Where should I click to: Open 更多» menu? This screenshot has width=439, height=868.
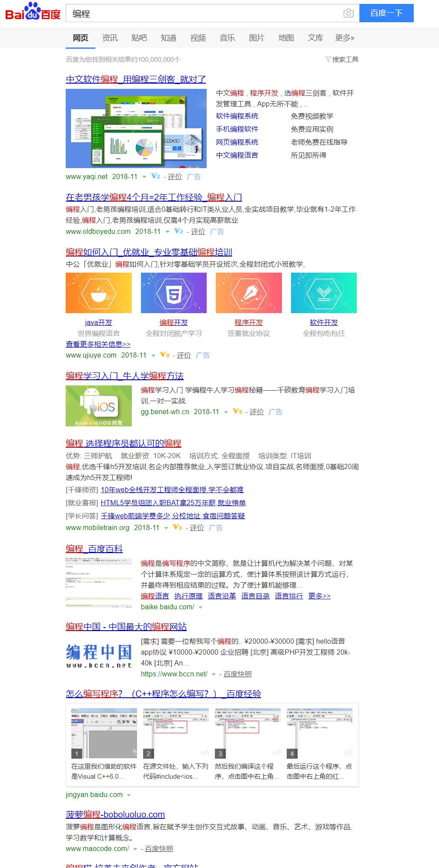[x=345, y=38]
